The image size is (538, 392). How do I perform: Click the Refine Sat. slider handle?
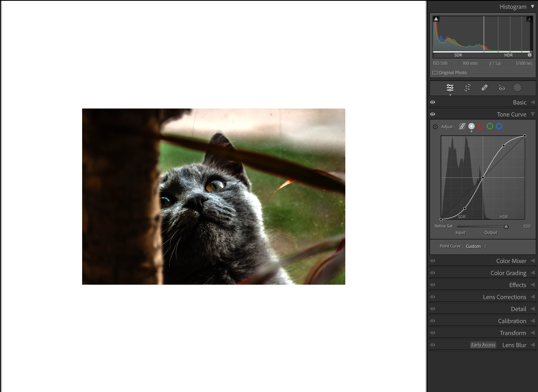point(506,227)
